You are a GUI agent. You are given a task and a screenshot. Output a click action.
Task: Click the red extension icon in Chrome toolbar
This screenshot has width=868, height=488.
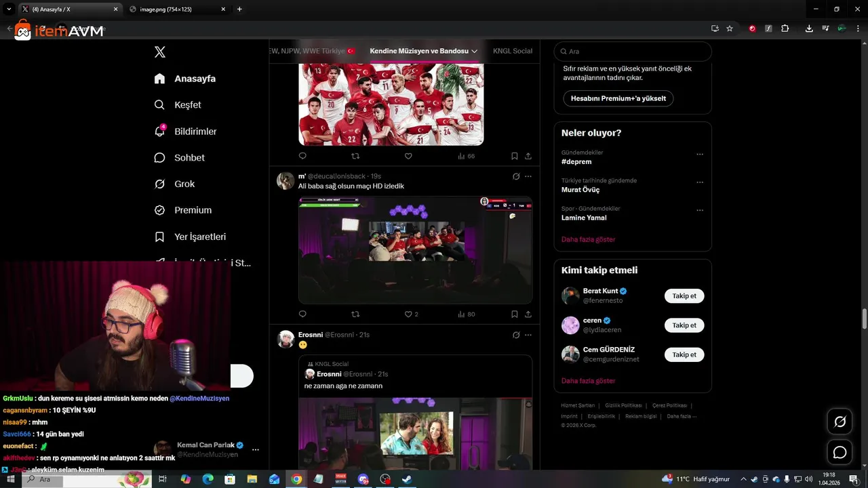click(x=752, y=28)
